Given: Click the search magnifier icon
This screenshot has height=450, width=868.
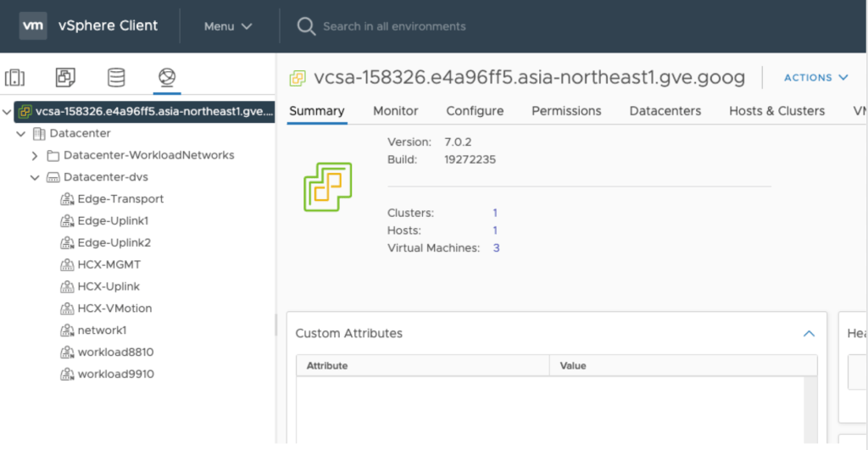Looking at the screenshot, I should (x=306, y=26).
